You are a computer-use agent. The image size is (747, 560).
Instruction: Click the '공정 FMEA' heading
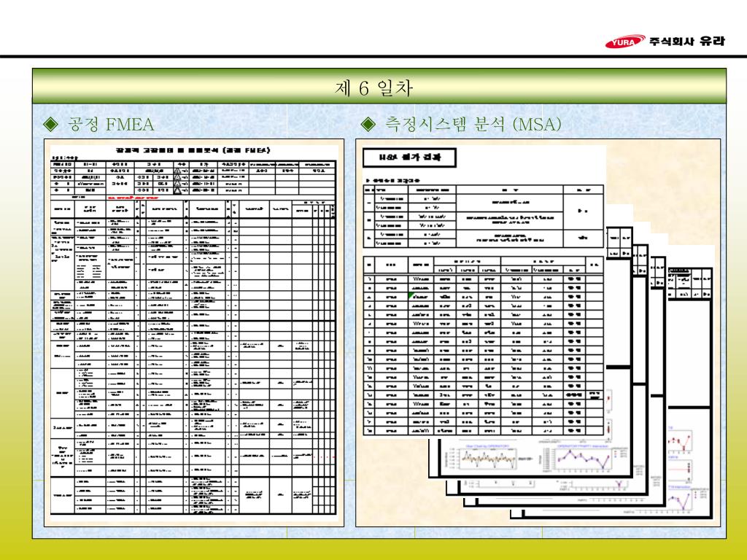click(x=111, y=124)
